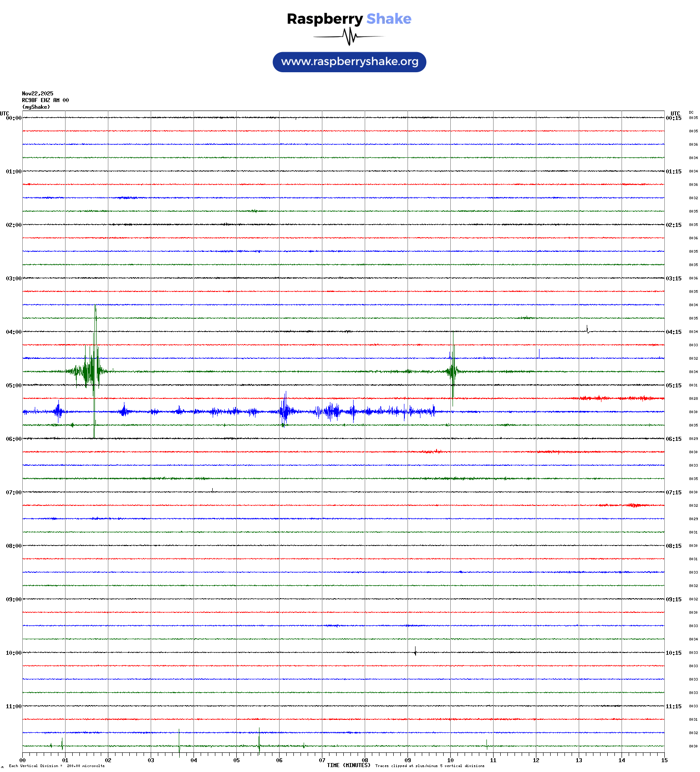The height and width of the screenshot is (772, 700).
Task: Click the Traces clipped note at bottom
Action: [429, 766]
